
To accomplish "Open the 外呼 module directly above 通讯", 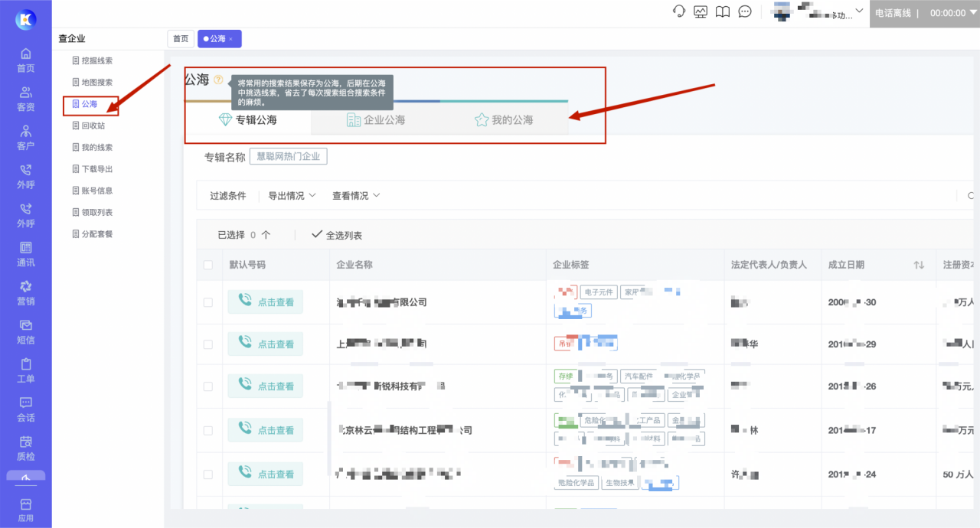I will tap(26, 216).
